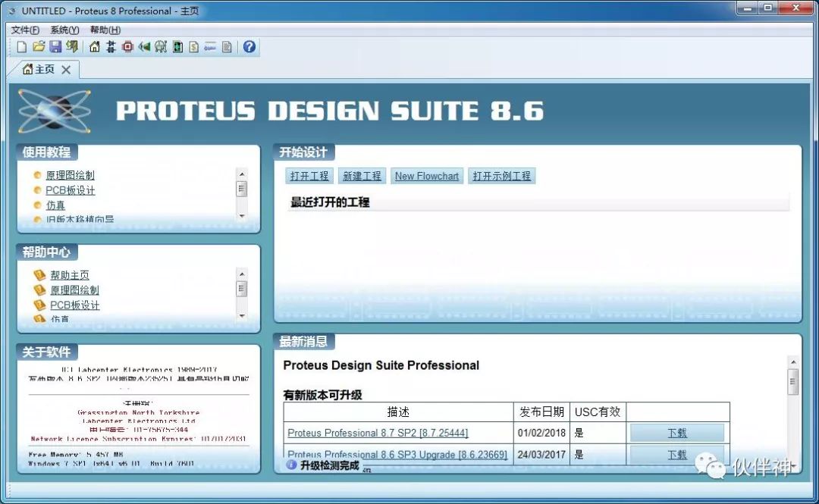The width and height of the screenshot is (819, 504).
Task: Open the 原理图绘制 tutorial link
Action: coord(70,176)
